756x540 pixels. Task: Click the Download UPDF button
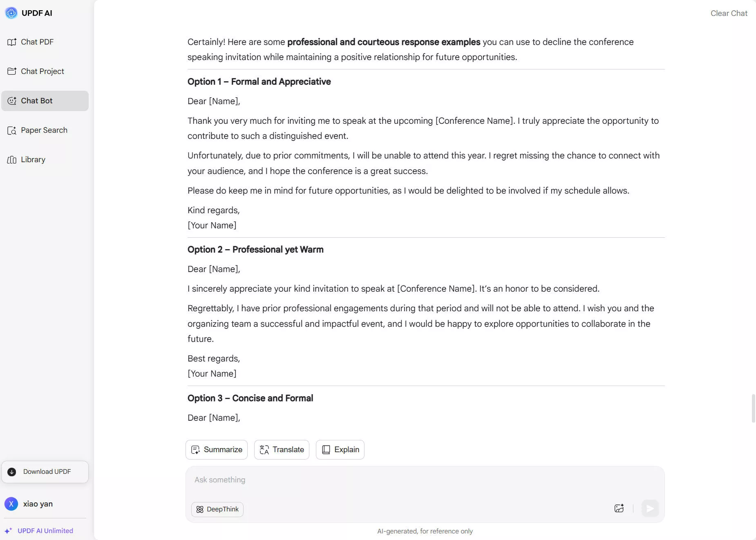[x=45, y=471]
